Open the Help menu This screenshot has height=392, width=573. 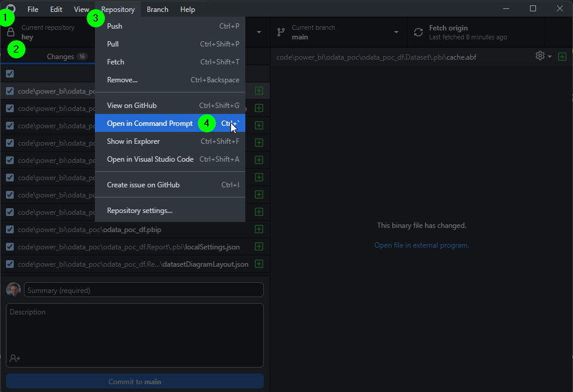[187, 10]
